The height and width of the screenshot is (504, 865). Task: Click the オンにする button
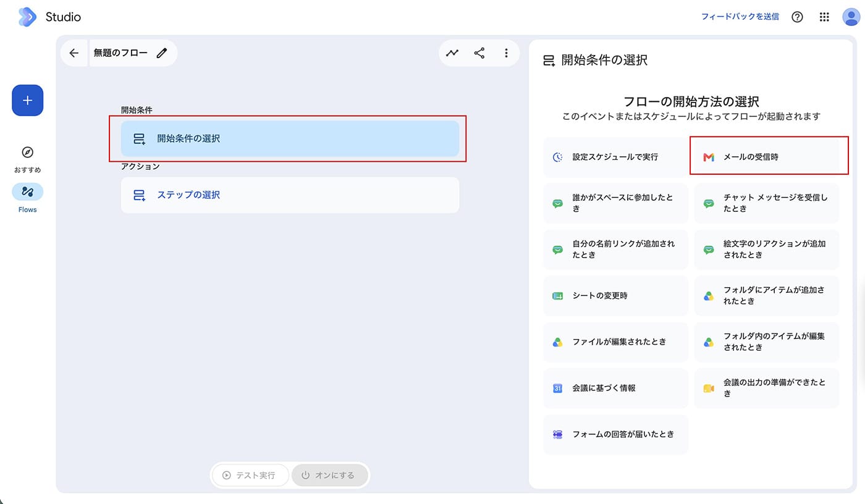tap(330, 475)
